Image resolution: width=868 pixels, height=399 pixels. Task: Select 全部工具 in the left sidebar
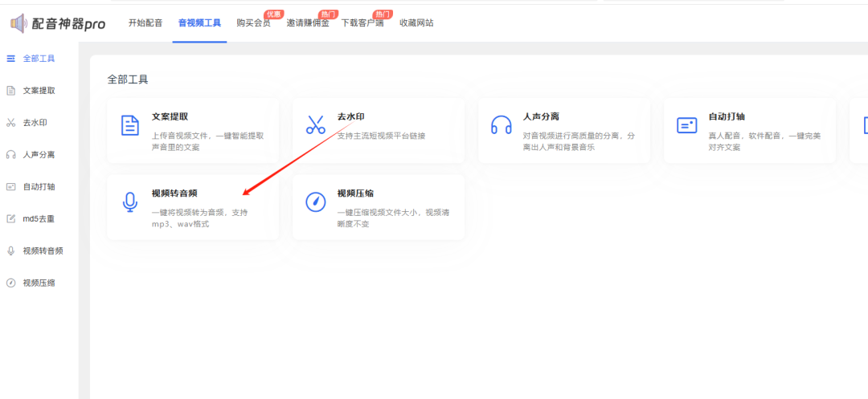pos(38,59)
